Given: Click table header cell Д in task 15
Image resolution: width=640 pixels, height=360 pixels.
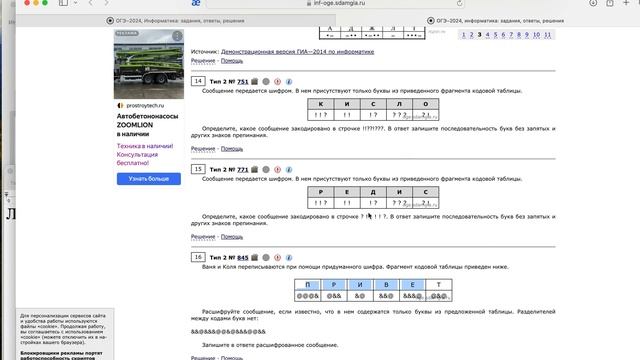Looking at the screenshot, I should coord(373,192).
